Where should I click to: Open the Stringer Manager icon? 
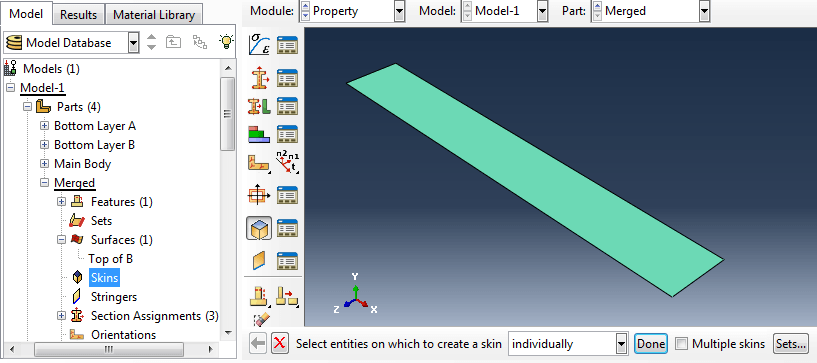pos(287,260)
